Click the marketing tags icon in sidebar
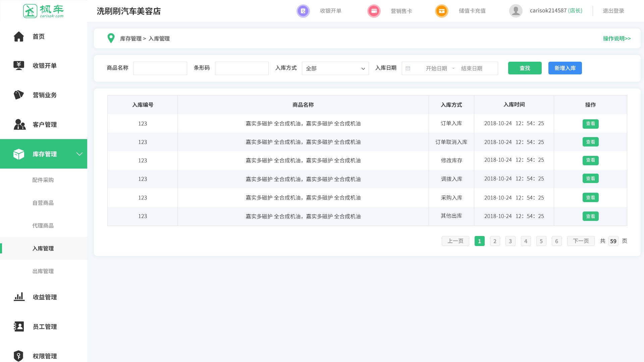Screen dimensions: 644x362 [x=19, y=95]
